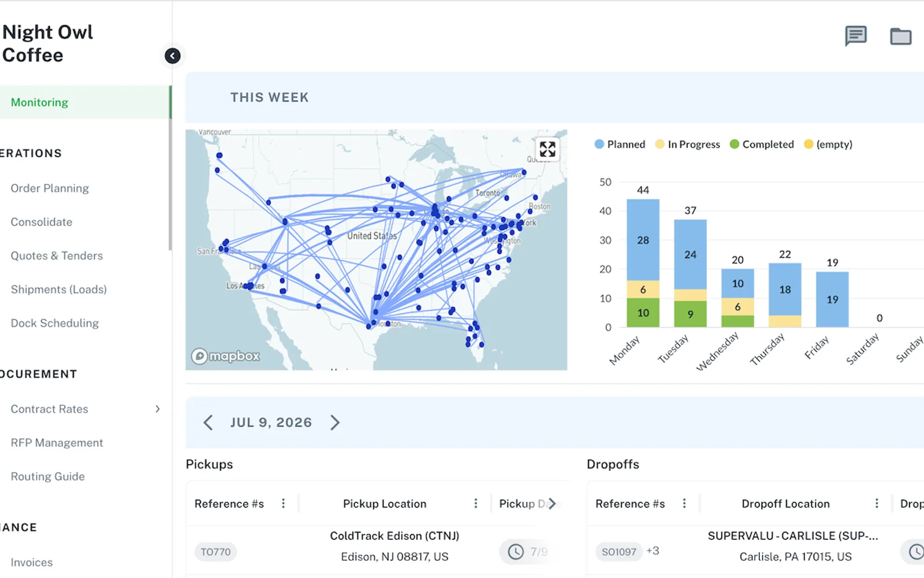Screen dimensions: 924x578
Task: Open Order Planning
Action: (x=50, y=188)
